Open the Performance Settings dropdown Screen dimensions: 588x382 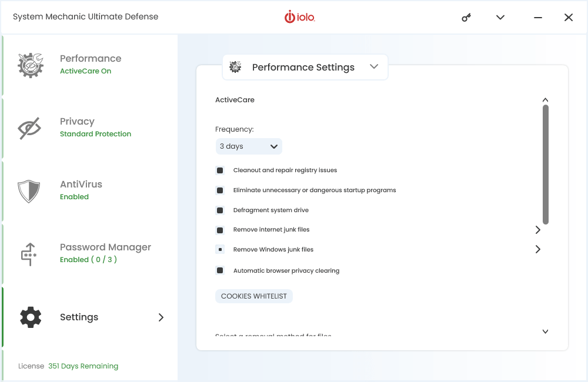tap(374, 67)
